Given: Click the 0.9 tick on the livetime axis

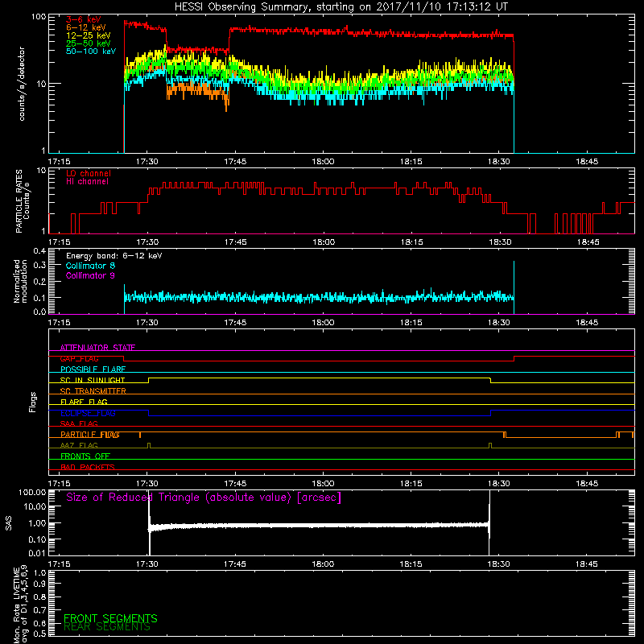Looking at the screenshot, I should pyautogui.click(x=39, y=584).
